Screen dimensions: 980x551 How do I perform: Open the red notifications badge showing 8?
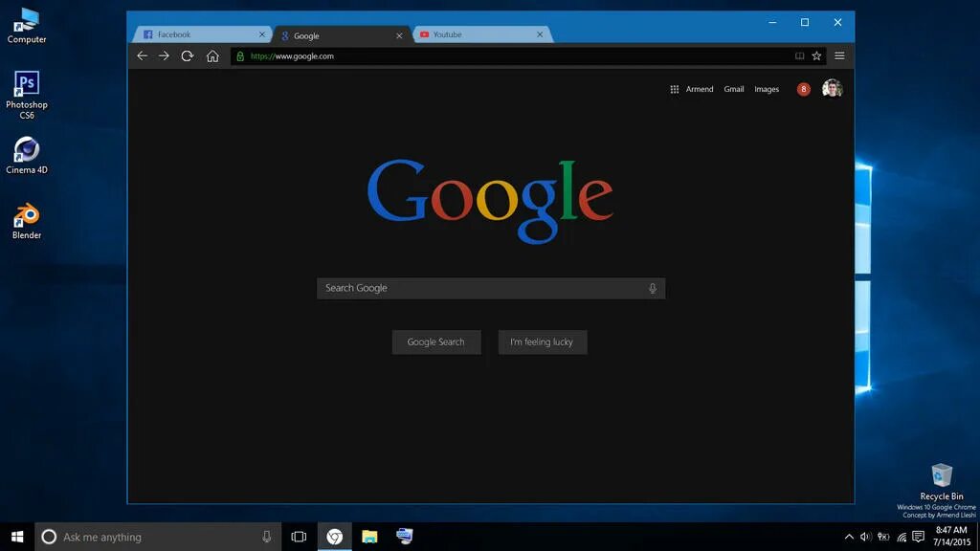tap(804, 89)
